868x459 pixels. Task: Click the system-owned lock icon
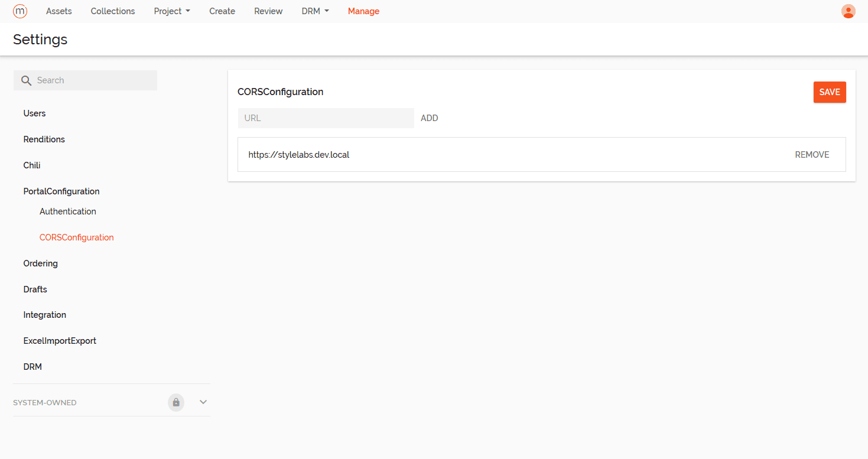[x=176, y=402]
